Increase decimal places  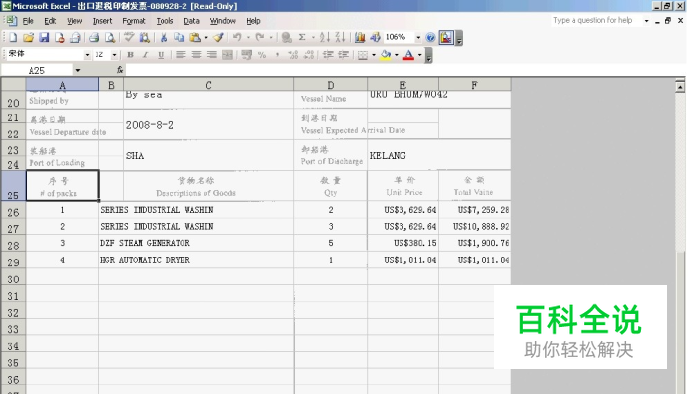click(293, 55)
